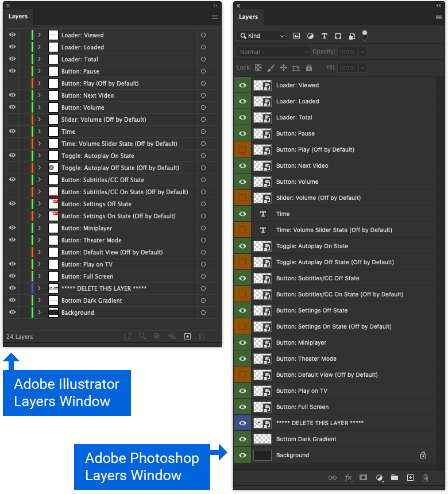The width and height of the screenshot is (448, 494).
Task: Click delete layer trash icon in Photoshop
Action: [x=426, y=477]
